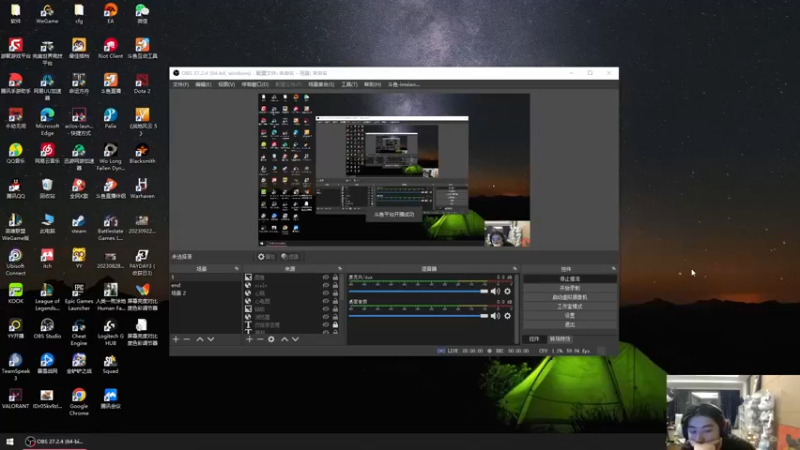Toggle visibility eye of 心跳 source
Screen dimensions: 800x450
pos(326,293)
